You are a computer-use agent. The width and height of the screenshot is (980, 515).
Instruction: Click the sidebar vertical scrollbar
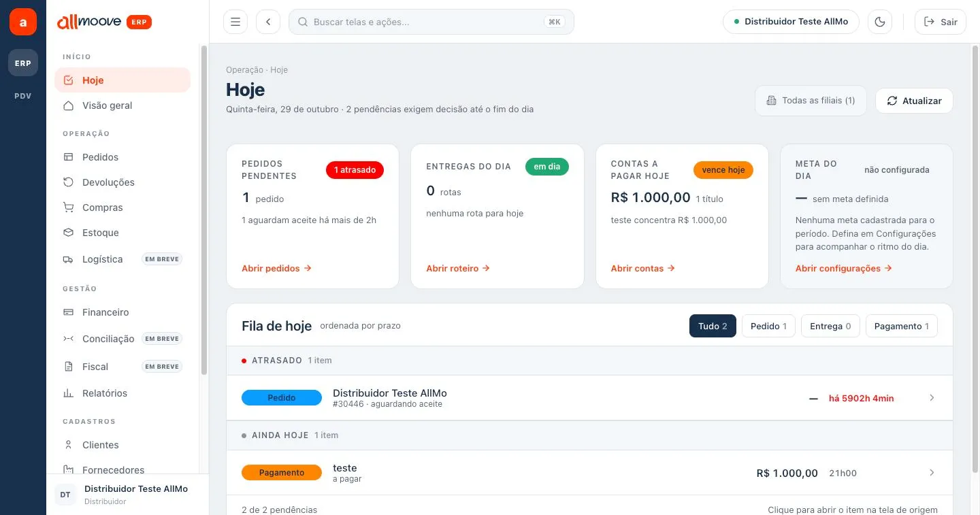coord(203,211)
